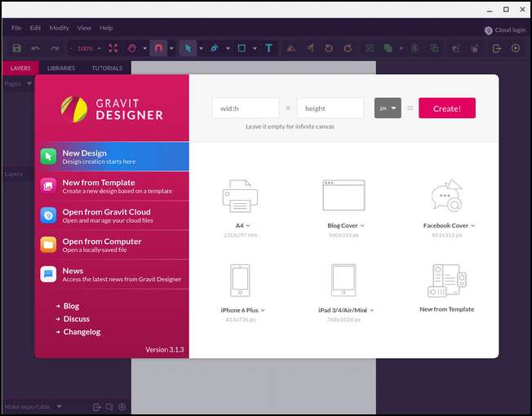
Task: Toggle the magnet snapping button
Action: pyautogui.click(x=159, y=48)
